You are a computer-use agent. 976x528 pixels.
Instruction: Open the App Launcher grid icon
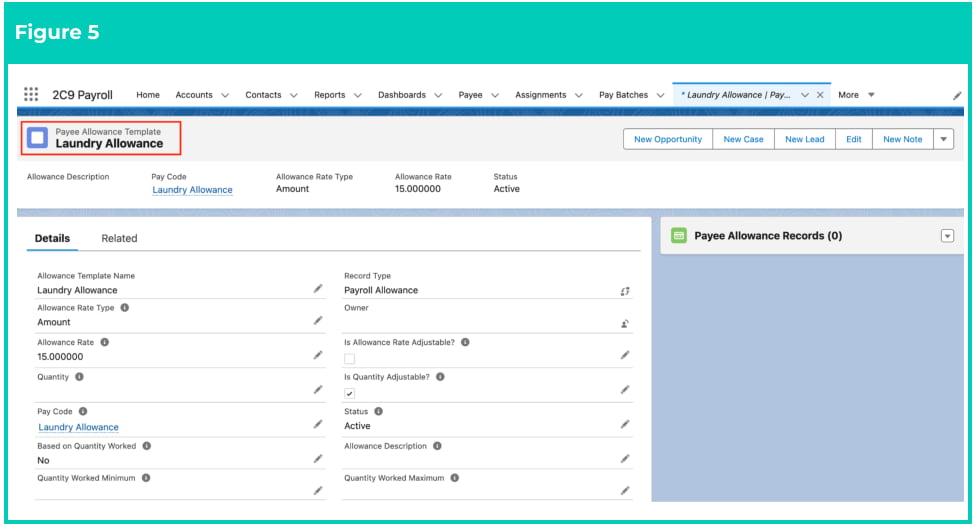click(x=31, y=94)
